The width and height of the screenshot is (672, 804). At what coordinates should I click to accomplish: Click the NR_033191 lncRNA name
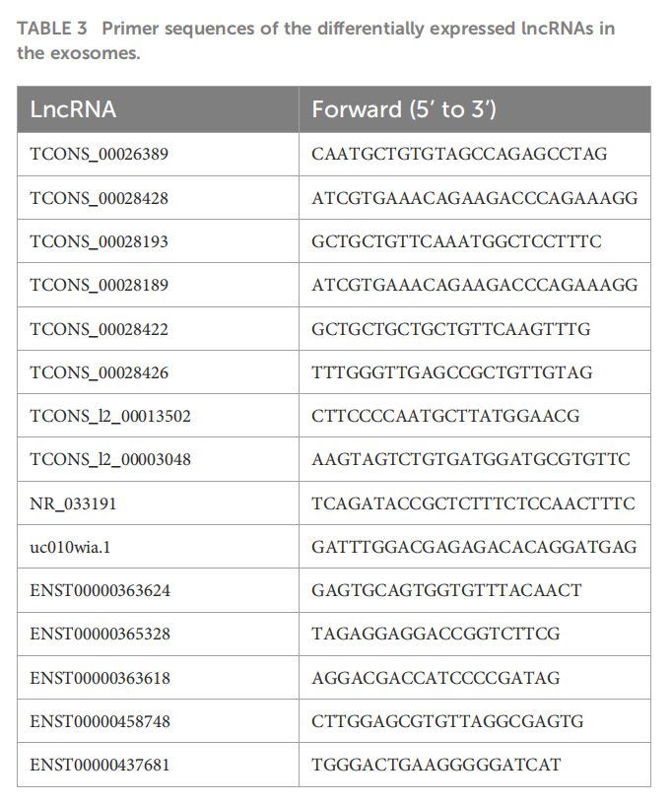pyautogui.click(x=73, y=503)
